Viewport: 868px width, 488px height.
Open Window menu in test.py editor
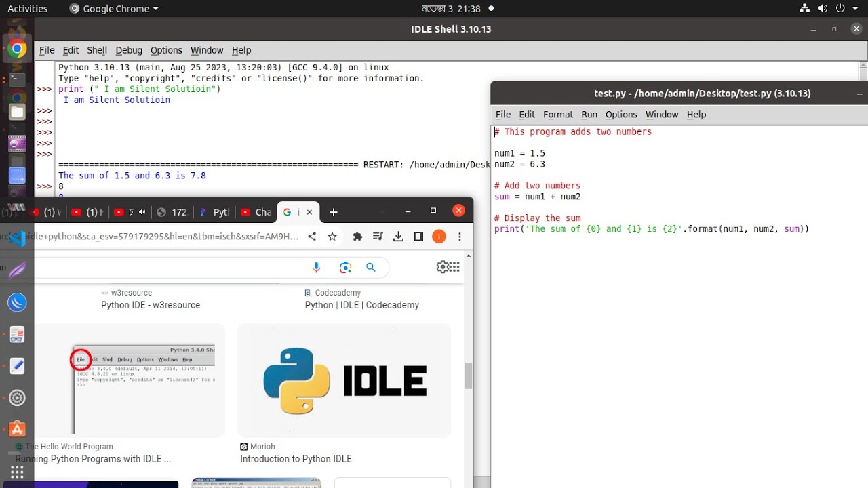(662, 115)
